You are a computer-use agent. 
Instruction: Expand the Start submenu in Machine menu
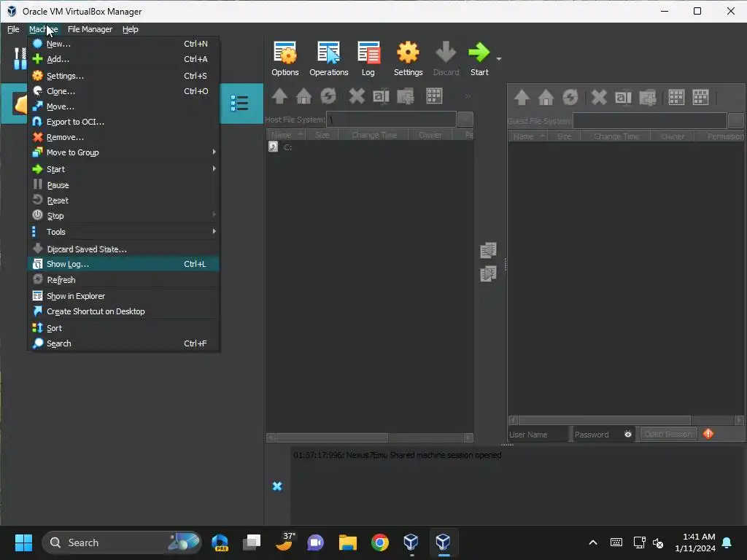point(124,169)
